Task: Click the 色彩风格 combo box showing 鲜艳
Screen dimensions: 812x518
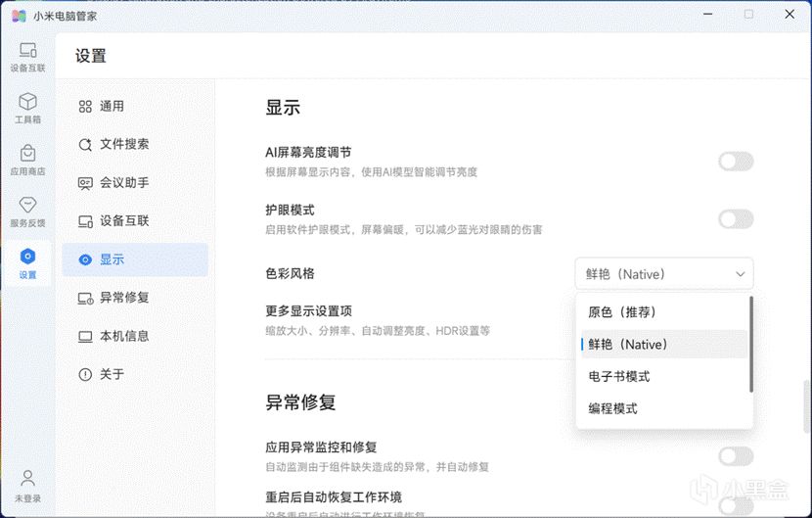Action: (664, 274)
